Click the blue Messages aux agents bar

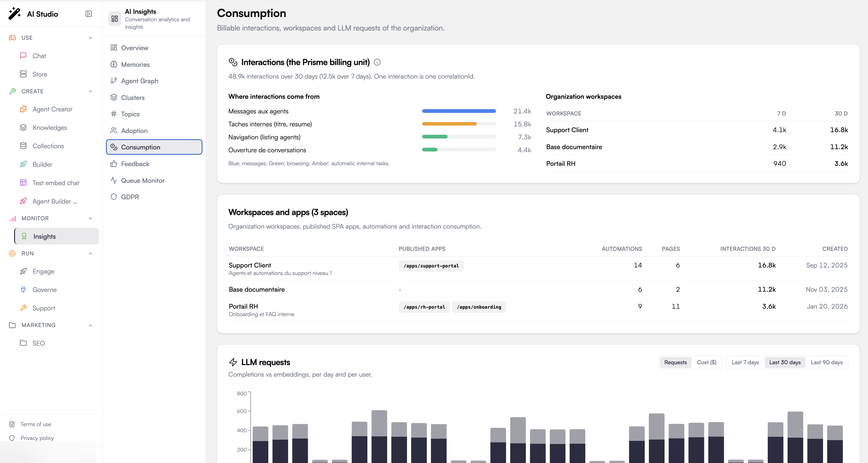(x=458, y=111)
